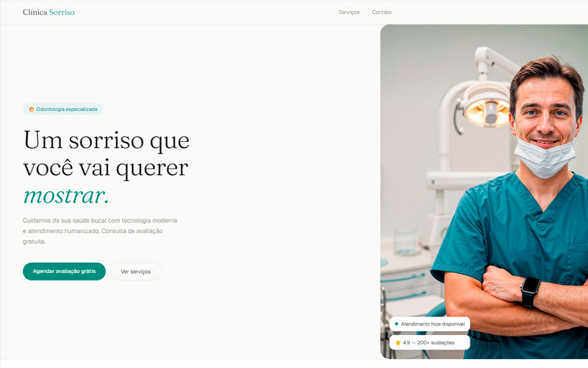Image resolution: width=588 pixels, height=368 pixels.
Task: Click the Agendar avaliação grátis button
Action: [x=64, y=271]
